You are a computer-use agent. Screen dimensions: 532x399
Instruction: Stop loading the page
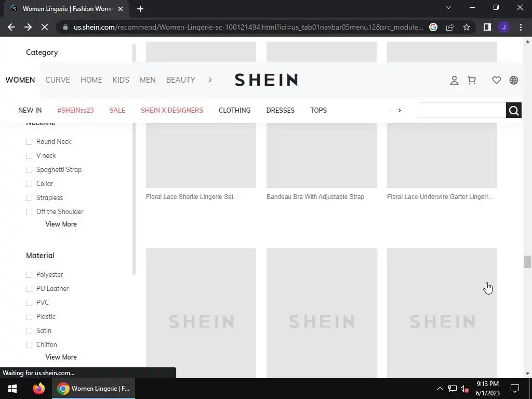coord(45,27)
